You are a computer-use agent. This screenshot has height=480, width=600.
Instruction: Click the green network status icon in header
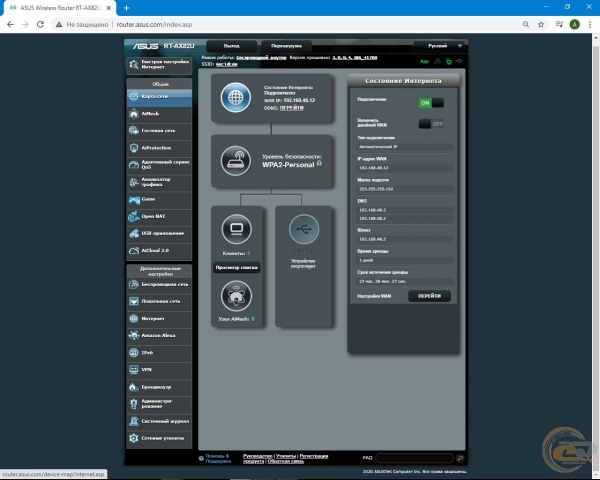[x=448, y=62]
